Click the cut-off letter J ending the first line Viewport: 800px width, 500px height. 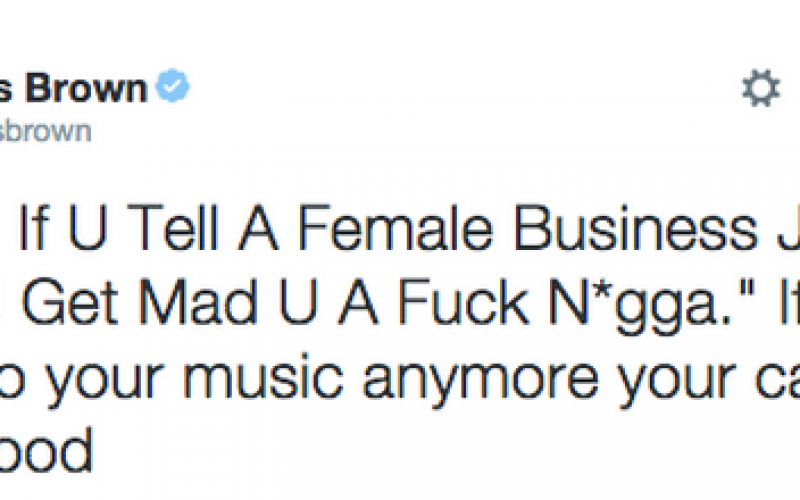789,228
